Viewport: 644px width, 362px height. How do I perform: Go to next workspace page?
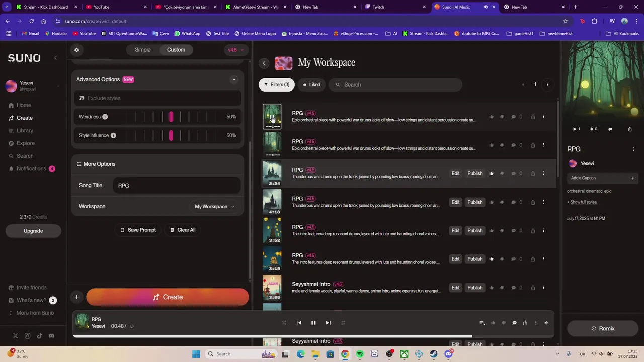click(x=548, y=85)
